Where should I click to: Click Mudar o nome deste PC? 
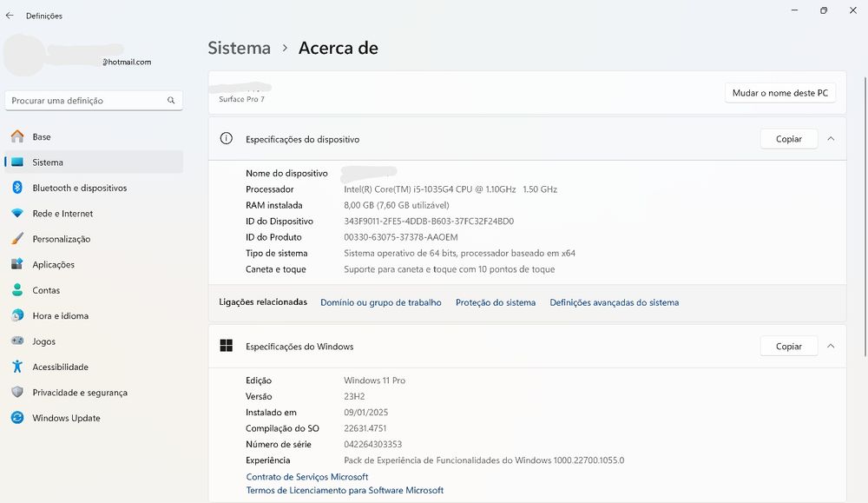point(780,93)
